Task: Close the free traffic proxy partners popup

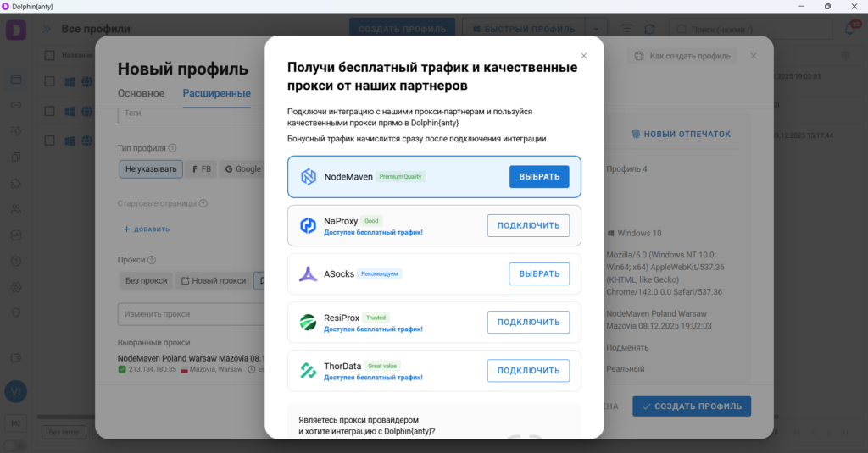Action: tap(583, 56)
